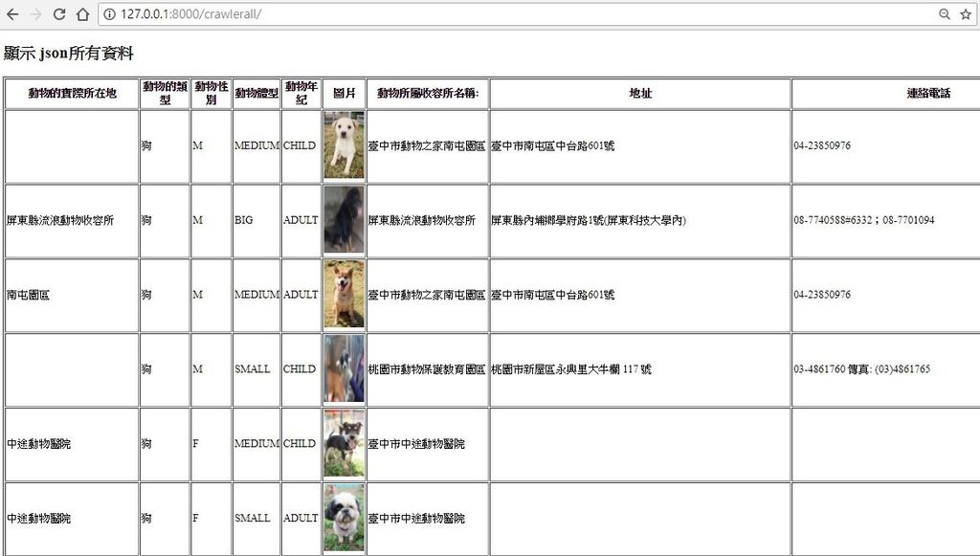Viewport: 980px width, 556px height.
Task: Click the 動物性別 column header
Action: 212,94
